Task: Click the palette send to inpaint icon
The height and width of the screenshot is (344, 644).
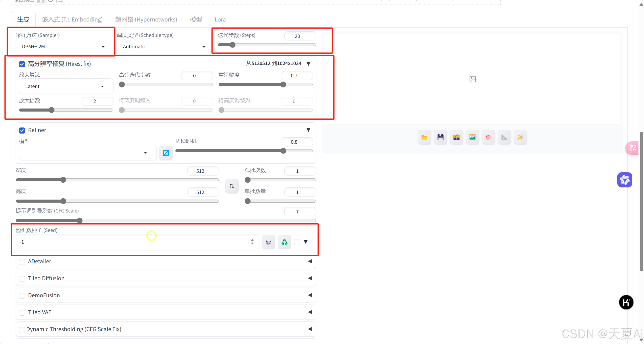Action: click(488, 137)
